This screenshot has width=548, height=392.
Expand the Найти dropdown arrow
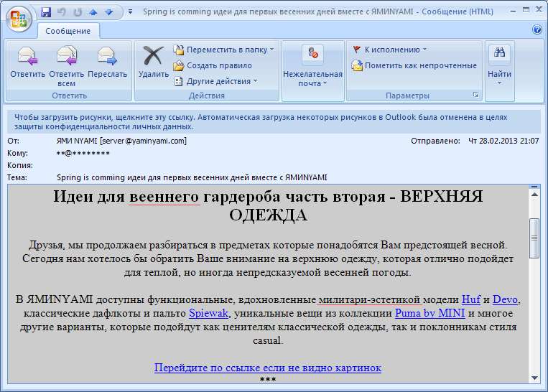(x=499, y=83)
